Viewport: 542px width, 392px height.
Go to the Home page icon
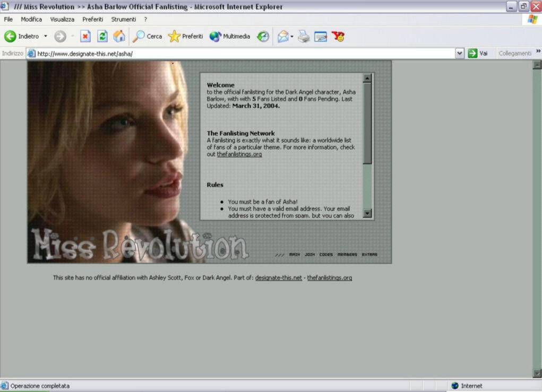[x=119, y=37]
